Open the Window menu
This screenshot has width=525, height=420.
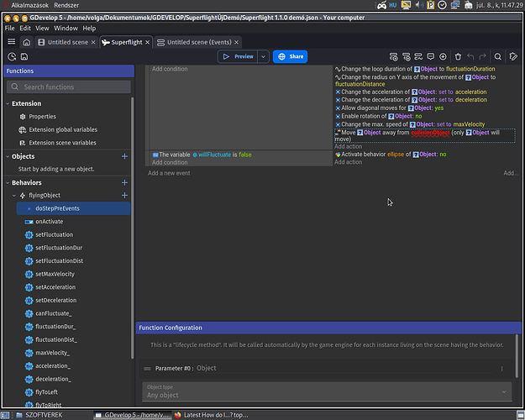(x=66, y=28)
